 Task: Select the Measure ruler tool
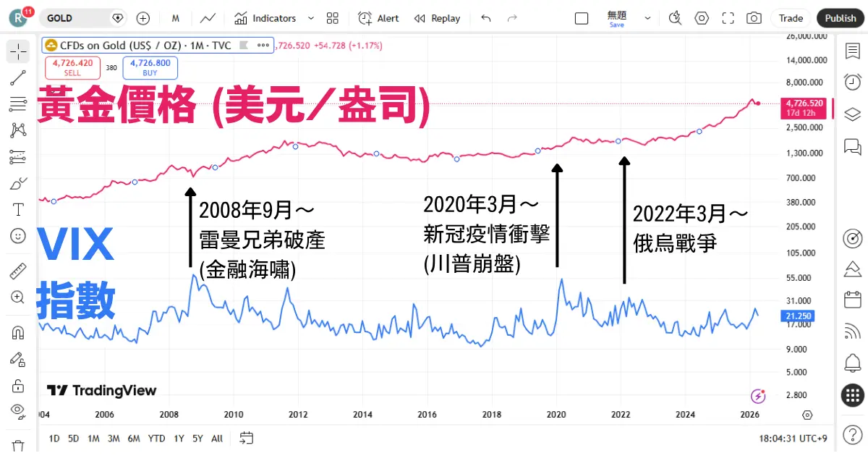point(18,273)
